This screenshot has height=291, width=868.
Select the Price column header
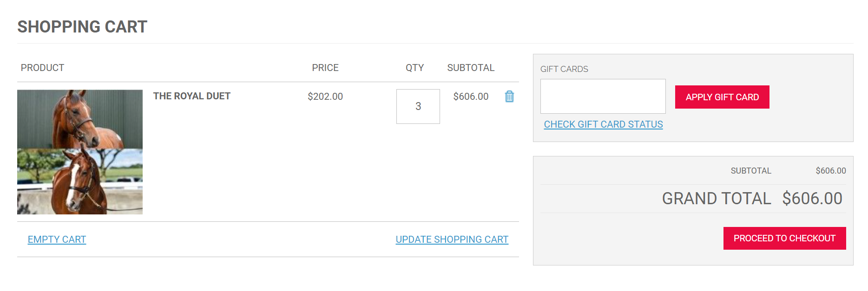325,68
